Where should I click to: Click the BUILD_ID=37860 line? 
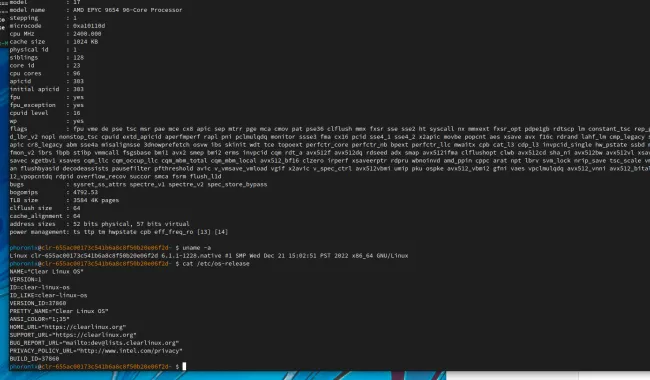tap(34, 359)
